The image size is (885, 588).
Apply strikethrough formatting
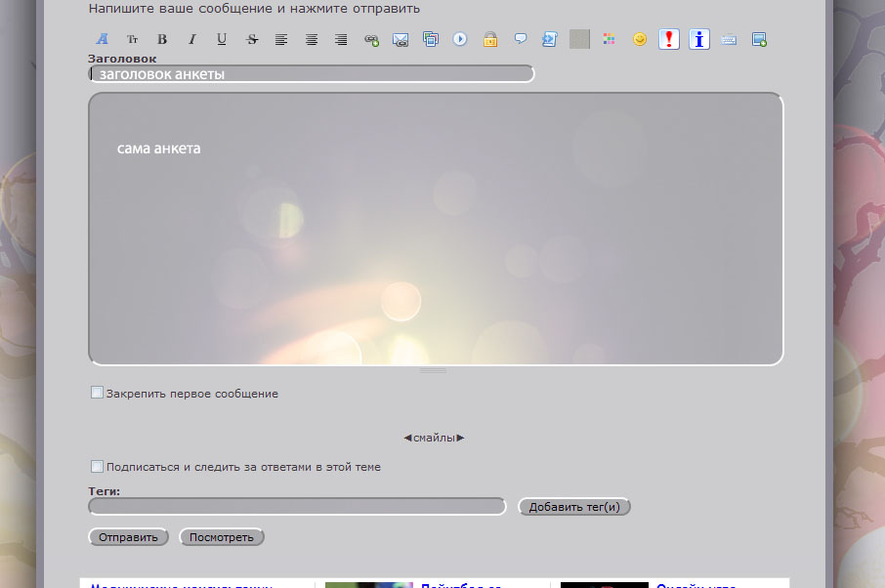pyautogui.click(x=252, y=39)
